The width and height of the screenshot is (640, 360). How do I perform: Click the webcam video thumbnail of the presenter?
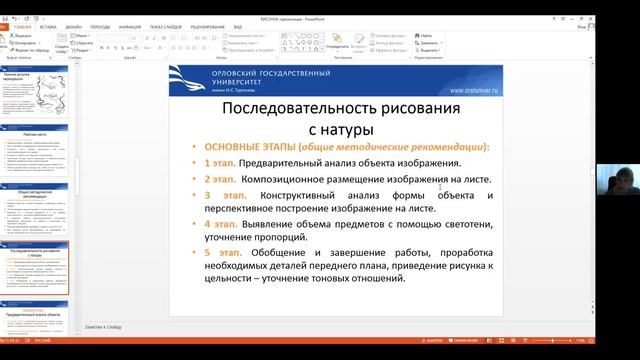[x=618, y=180]
